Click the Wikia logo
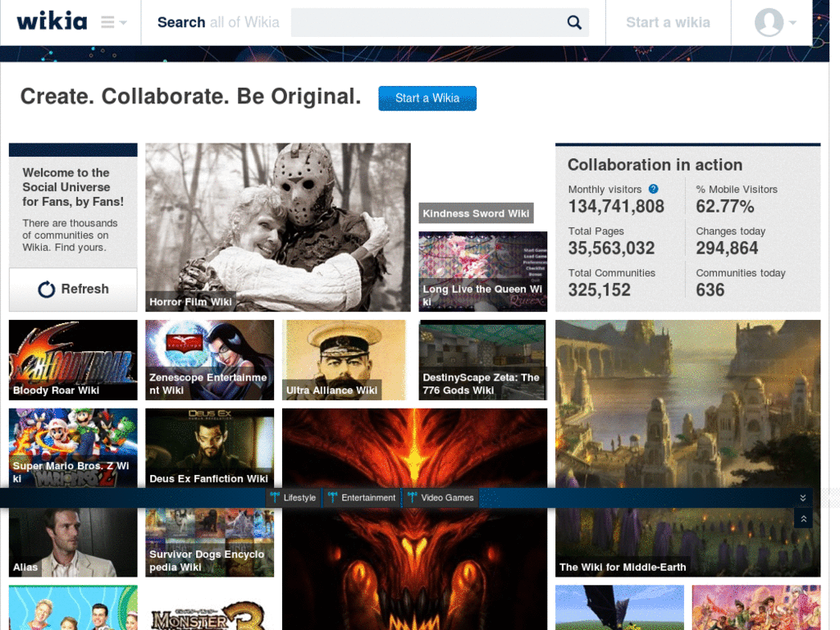 click(x=52, y=21)
